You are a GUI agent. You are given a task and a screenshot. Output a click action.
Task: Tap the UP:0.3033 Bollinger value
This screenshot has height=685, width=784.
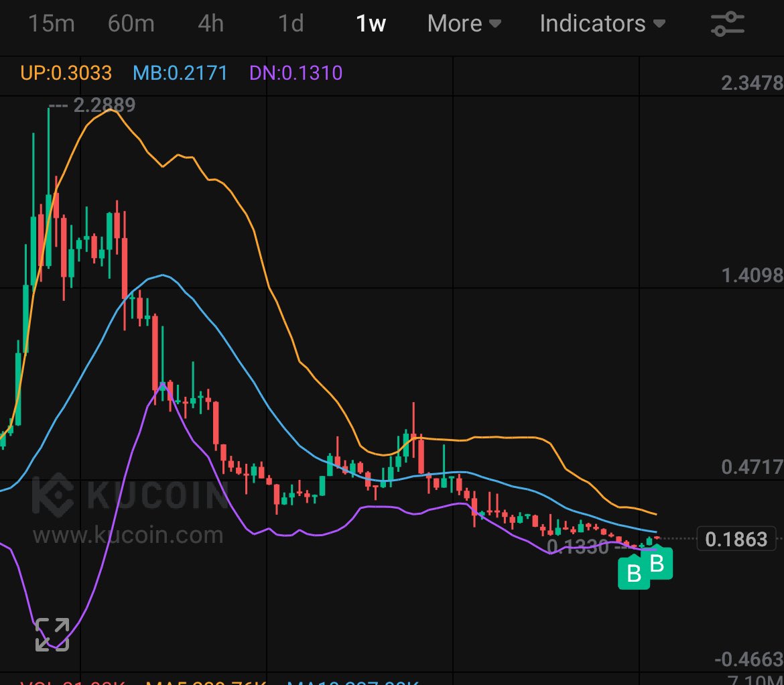[66, 74]
